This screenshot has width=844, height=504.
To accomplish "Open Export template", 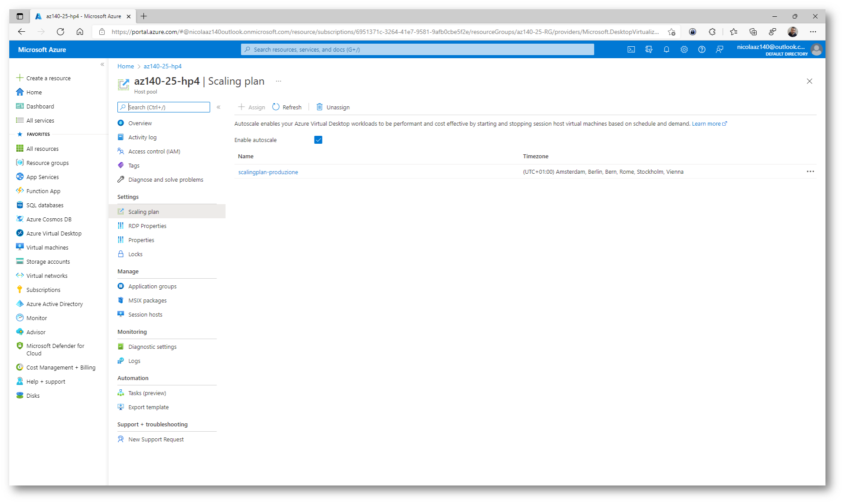I will (148, 407).
